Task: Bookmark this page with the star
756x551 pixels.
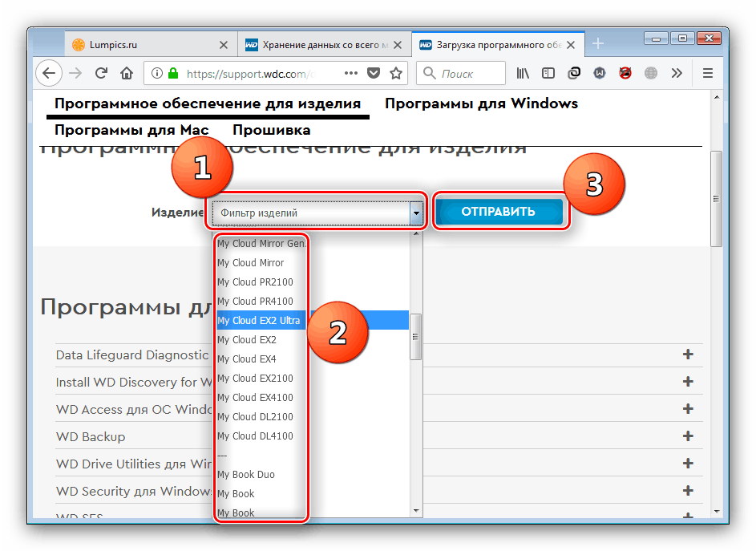Action: point(396,73)
